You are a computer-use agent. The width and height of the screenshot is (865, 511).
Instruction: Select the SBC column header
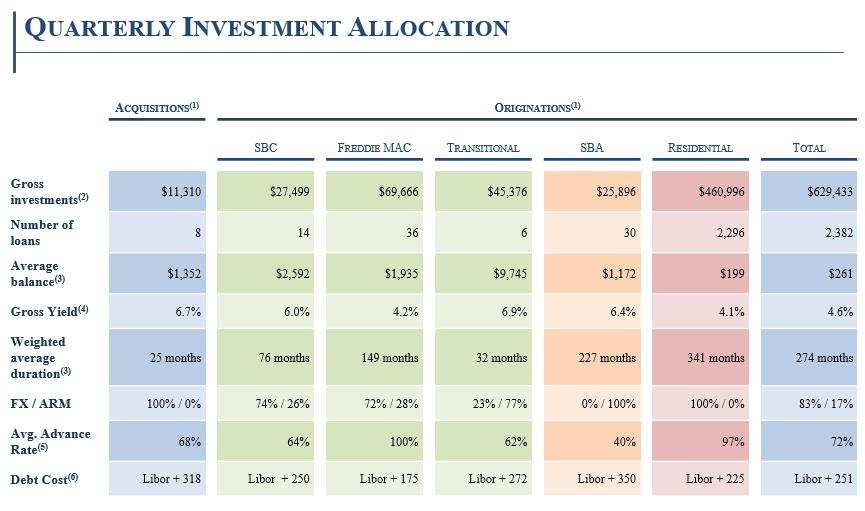[x=265, y=148]
